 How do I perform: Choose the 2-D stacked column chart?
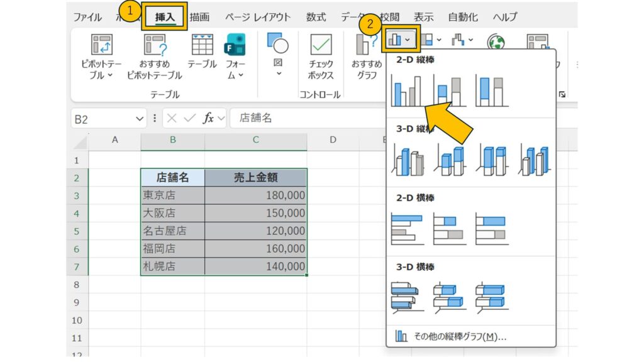[450, 91]
